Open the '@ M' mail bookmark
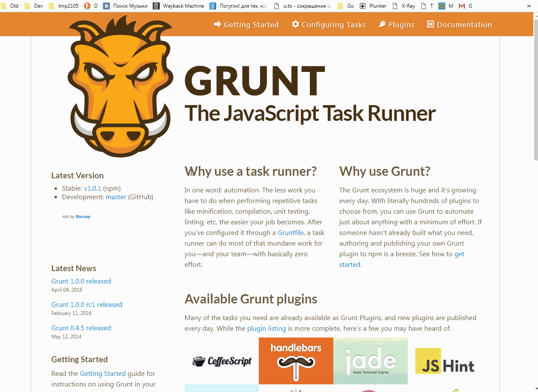This screenshot has width=538, height=392. [x=446, y=6]
